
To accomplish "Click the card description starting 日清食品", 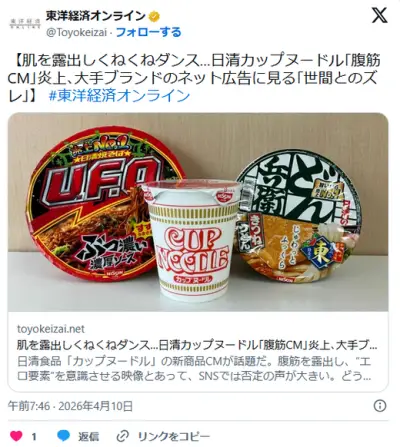I will click(194, 369).
